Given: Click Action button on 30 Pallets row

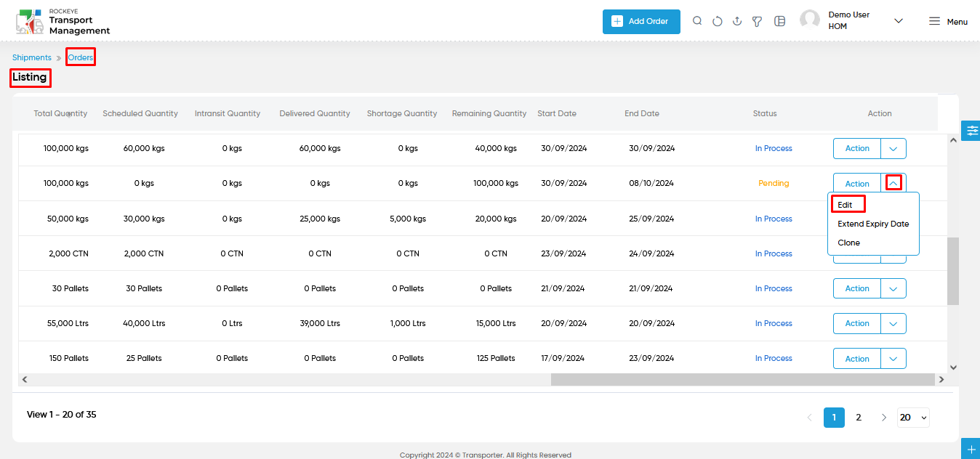Looking at the screenshot, I should point(857,288).
